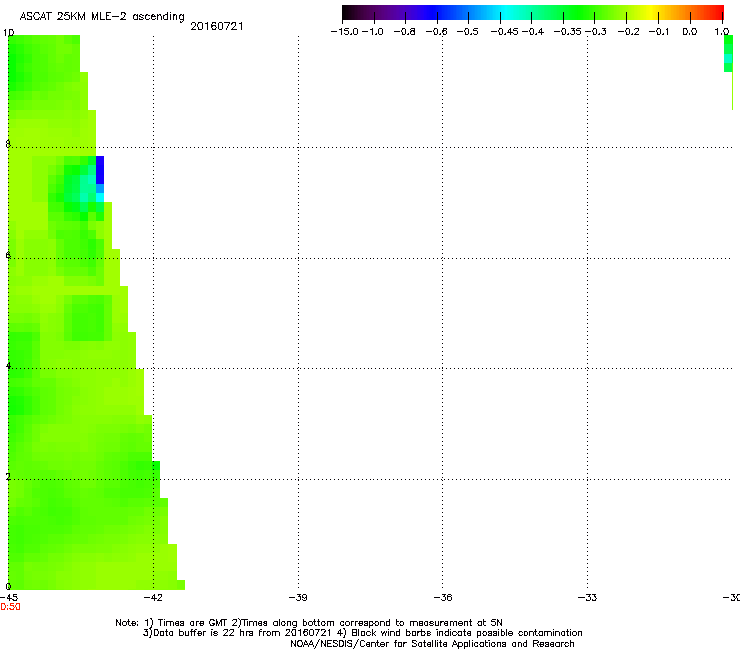Click the colorbar label '-0.1'
This screenshot has width=740, height=650.
pos(659,32)
